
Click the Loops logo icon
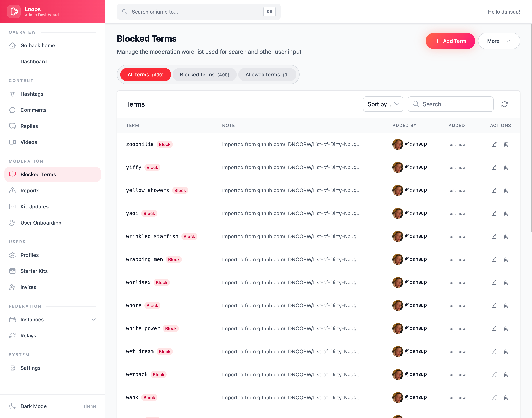(x=14, y=12)
